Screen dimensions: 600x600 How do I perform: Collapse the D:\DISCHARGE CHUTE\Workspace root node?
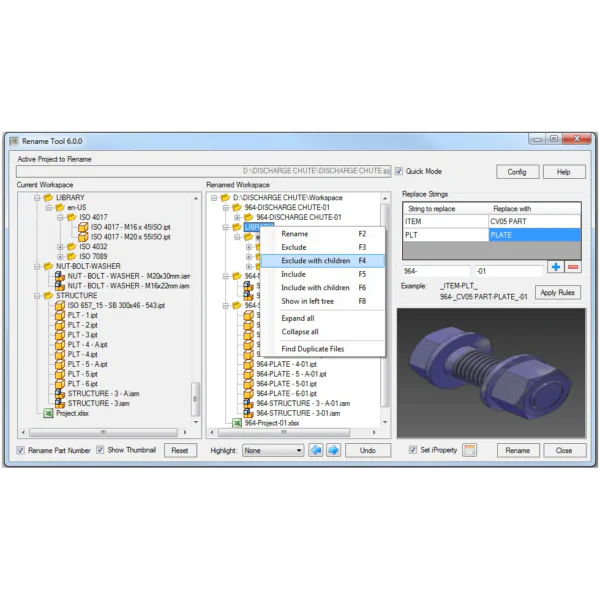click(x=214, y=197)
